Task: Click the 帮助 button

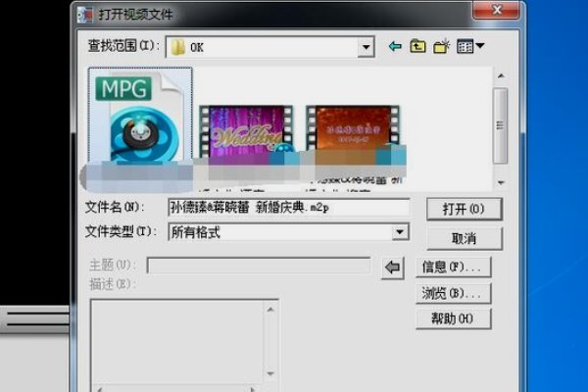Action: pos(454,318)
